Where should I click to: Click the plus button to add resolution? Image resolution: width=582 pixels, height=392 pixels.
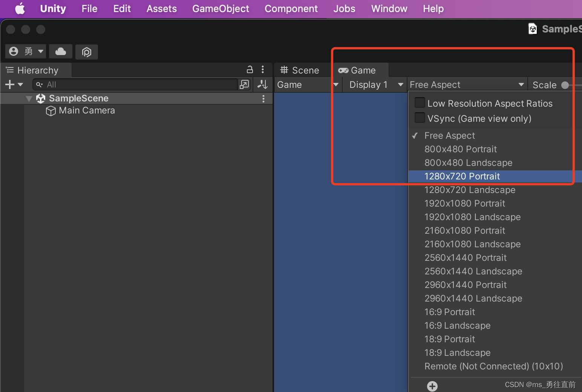pyautogui.click(x=432, y=386)
